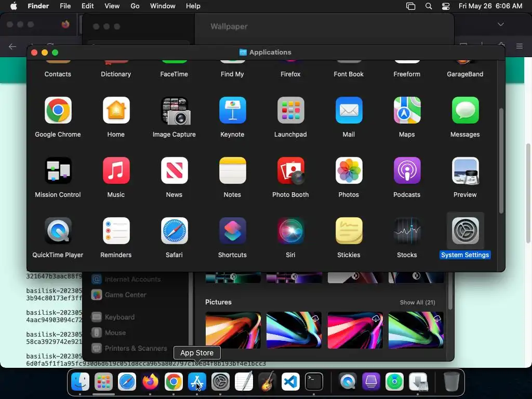Select the Stocks app icon
This screenshot has width=532, height=399.
407,231
